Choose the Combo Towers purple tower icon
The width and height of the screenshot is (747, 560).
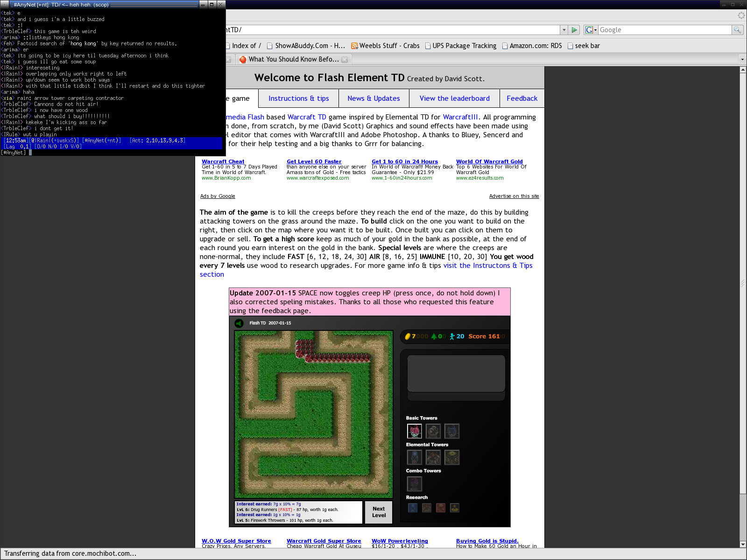coord(414,484)
